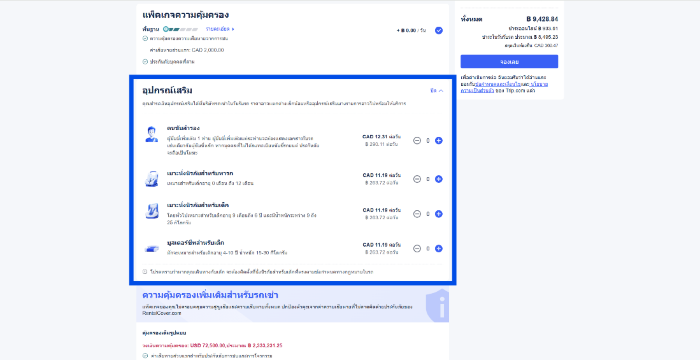Select the basic coverage package radio
The height and width of the screenshot is (360, 700).
point(439,30)
